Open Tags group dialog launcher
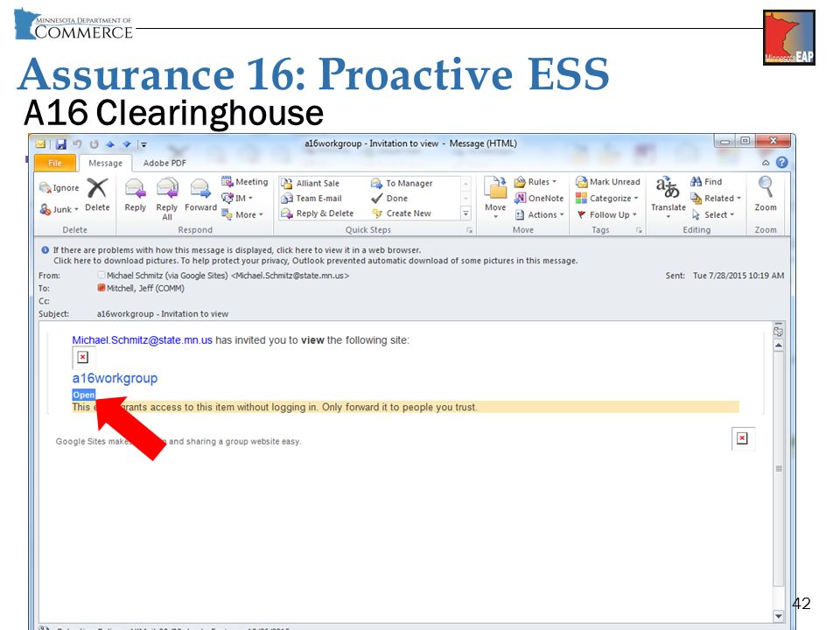The height and width of the screenshot is (630, 840). (x=639, y=230)
